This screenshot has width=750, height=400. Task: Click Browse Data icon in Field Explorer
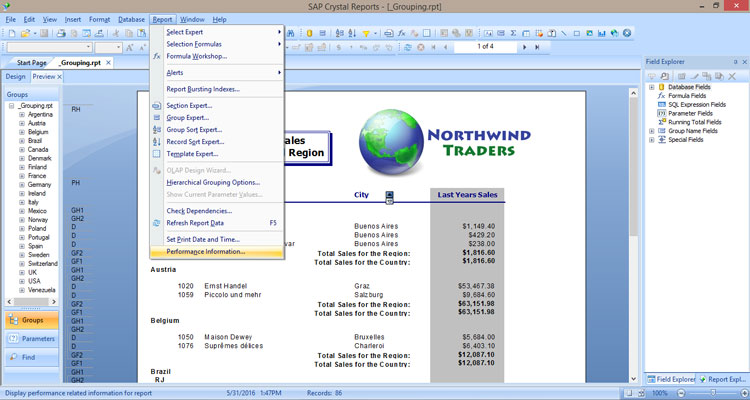tap(664, 76)
